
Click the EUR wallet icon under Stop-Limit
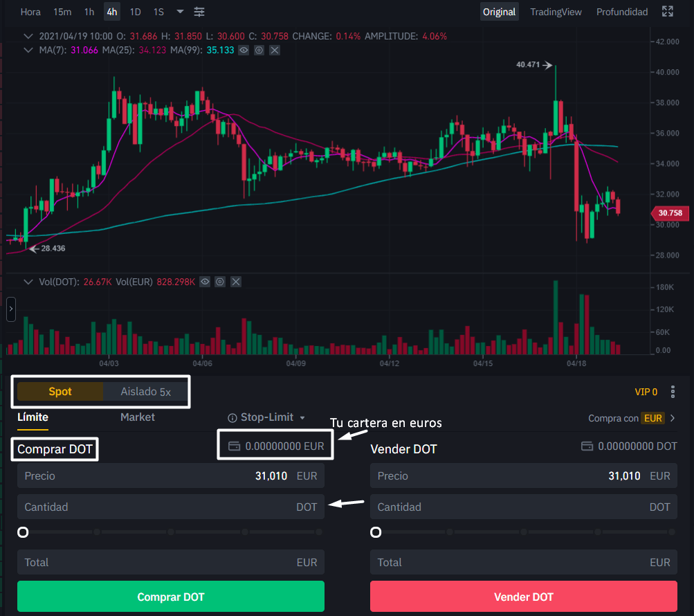click(235, 446)
